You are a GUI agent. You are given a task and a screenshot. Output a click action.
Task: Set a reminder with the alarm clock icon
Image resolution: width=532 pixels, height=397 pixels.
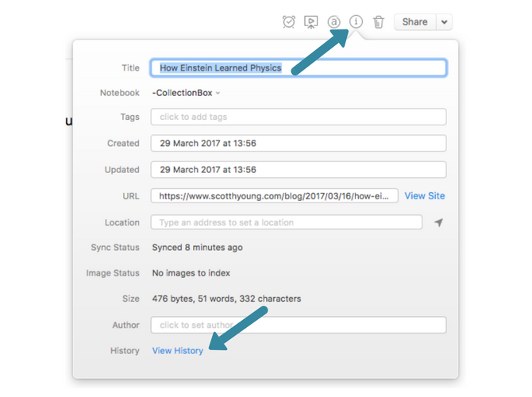pyautogui.click(x=289, y=22)
